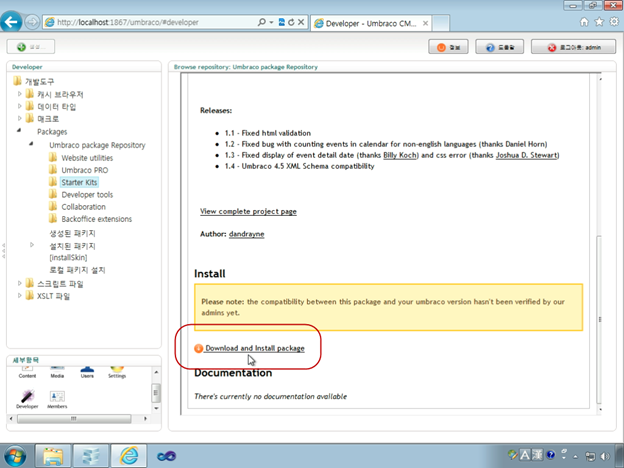
Task: Expand the 캐시 브라우저 tree node
Action: 20,94
